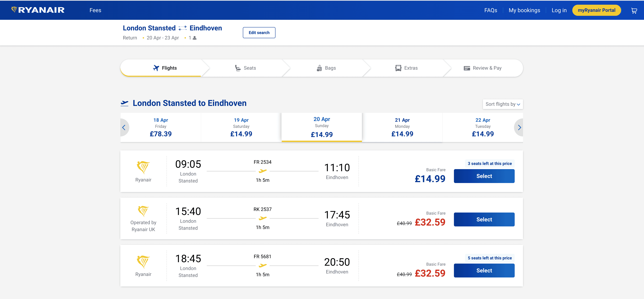644x299 pixels.
Task: Pick the 22 Apr Tuesday fare
Action: click(483, 127)
